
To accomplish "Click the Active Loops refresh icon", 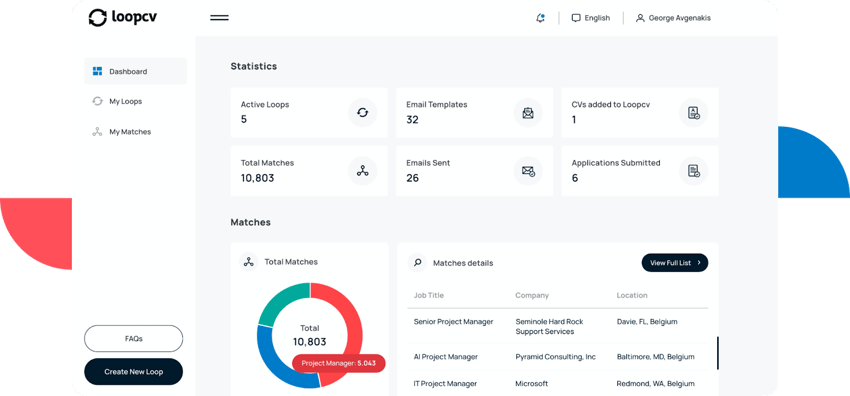I will pyautogui.click(x=362, y=113).
